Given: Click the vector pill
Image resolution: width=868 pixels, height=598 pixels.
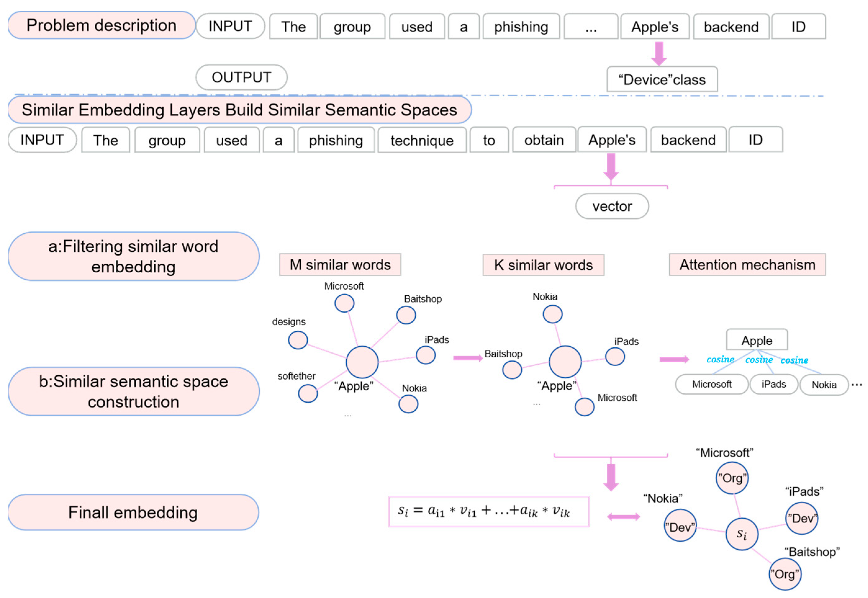Looking at the screenshot, I should tap(612, 207).
